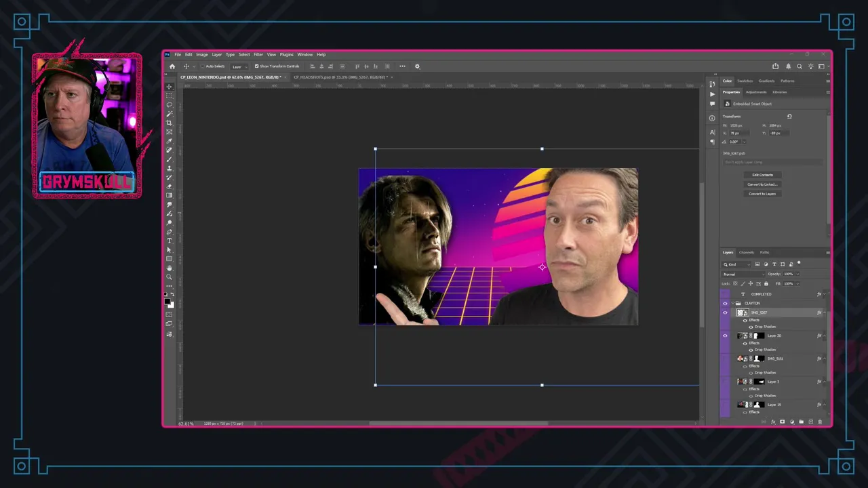The height and width of the screenshot is (488, 868).
Task: Select the Hand tool
Action: coord(170,268)
